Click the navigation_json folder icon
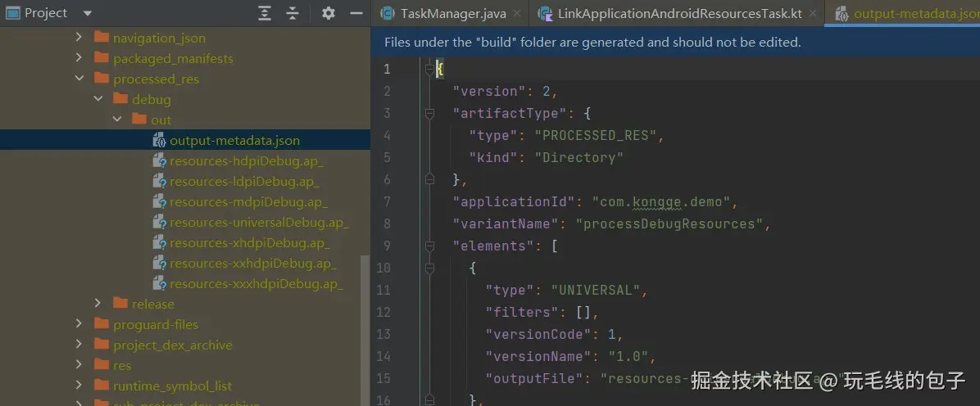Viewport: 980px width, 406px height. 102,38
